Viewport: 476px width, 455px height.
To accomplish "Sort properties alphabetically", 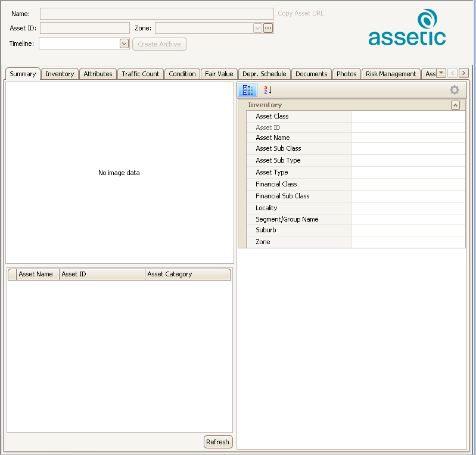I will (x=267, y=90).
